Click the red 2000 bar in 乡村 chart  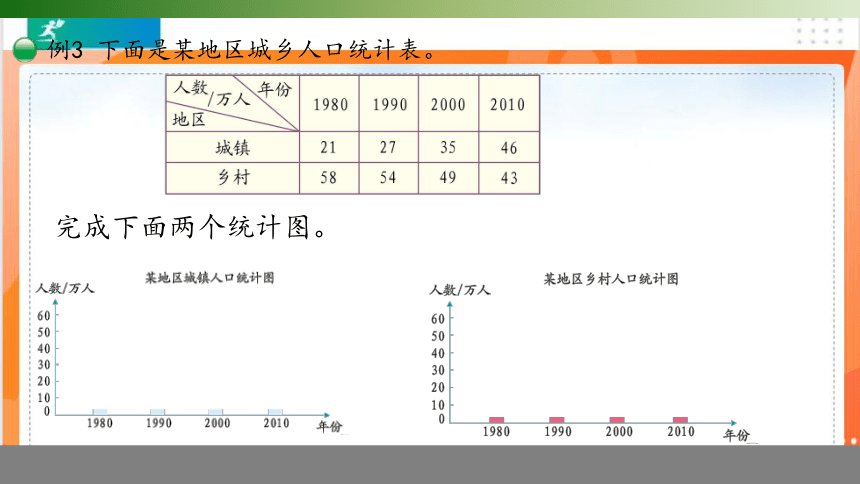pyautogui.click(x=617, y=420)
